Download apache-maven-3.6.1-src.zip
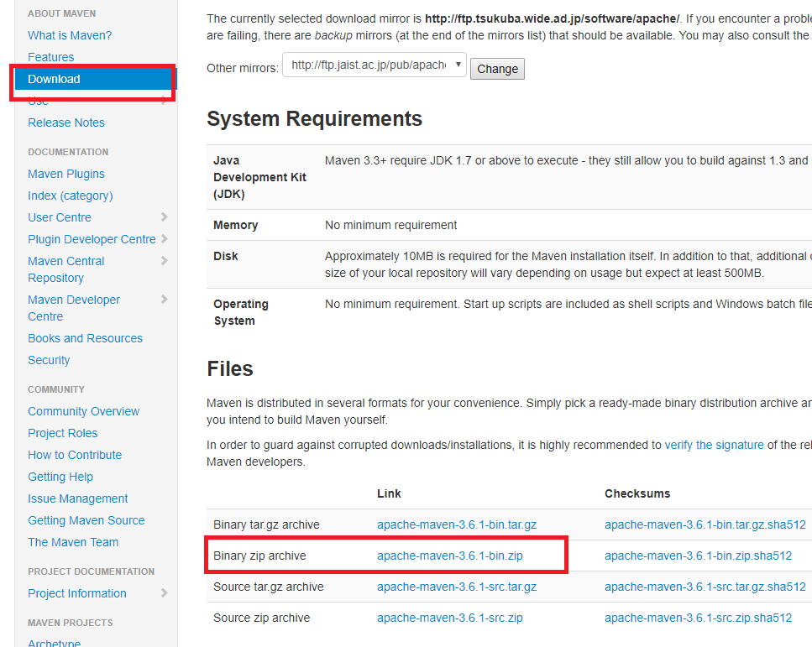Screen dimensions: 812x647 [450, 618]
